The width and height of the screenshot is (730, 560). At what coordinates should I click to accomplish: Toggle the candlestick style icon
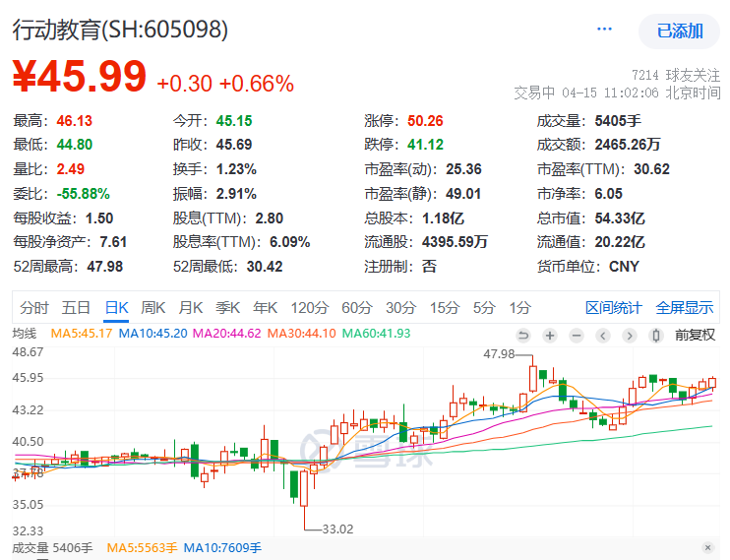(656, 336)
